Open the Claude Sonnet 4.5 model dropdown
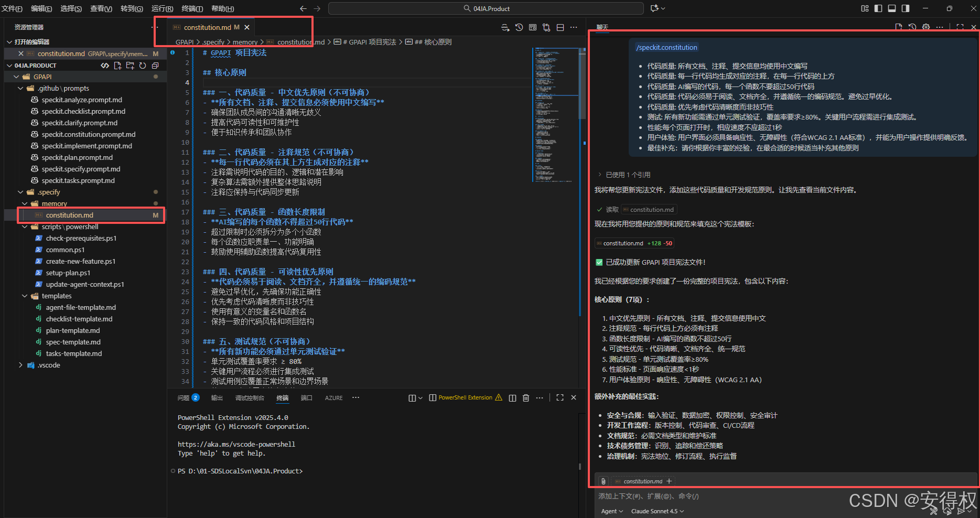Screen dimensions: 980x518 click(656, 511)
